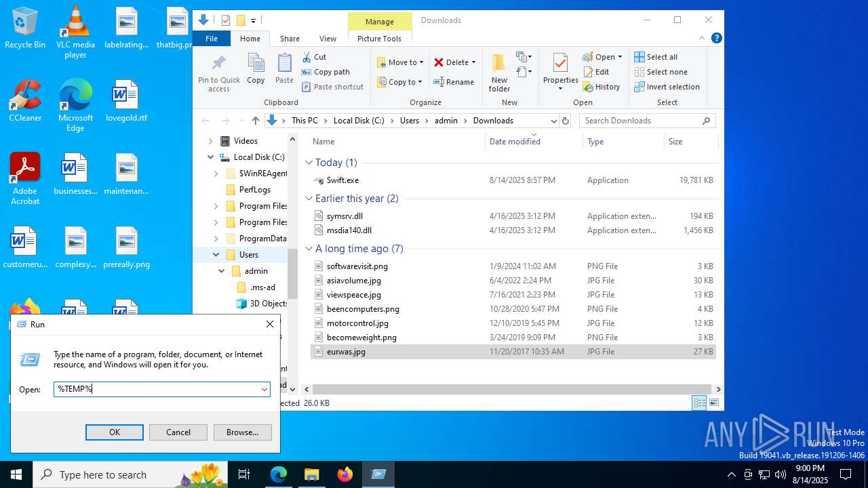Click Users in the address breadcrumb

point(410,121)
